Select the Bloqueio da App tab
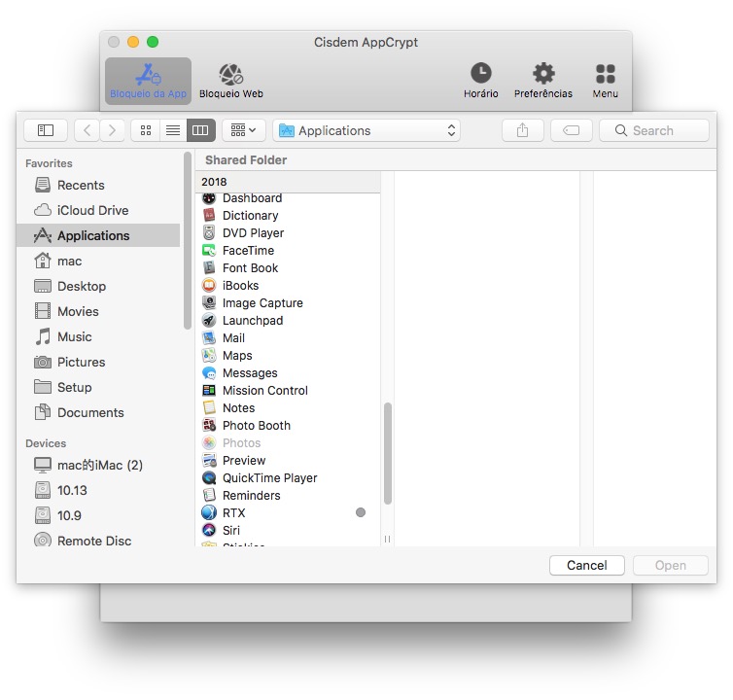The width and height of the screenshot is (733, 700). pos(148,81)
